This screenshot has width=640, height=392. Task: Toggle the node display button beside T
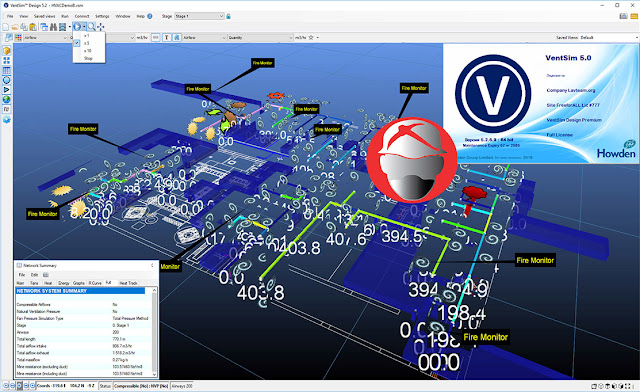tap(176, 38)
